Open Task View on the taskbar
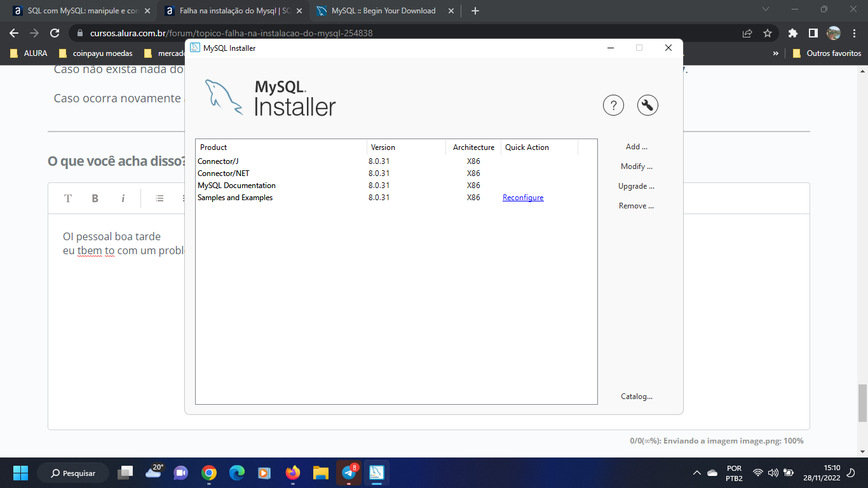 [x=126, y=473]
